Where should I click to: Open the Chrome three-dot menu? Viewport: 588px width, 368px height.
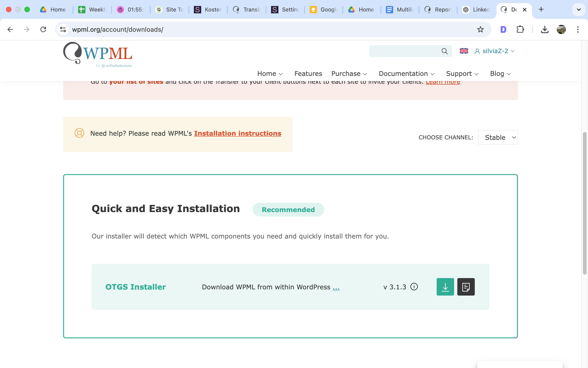click(578, 29)
